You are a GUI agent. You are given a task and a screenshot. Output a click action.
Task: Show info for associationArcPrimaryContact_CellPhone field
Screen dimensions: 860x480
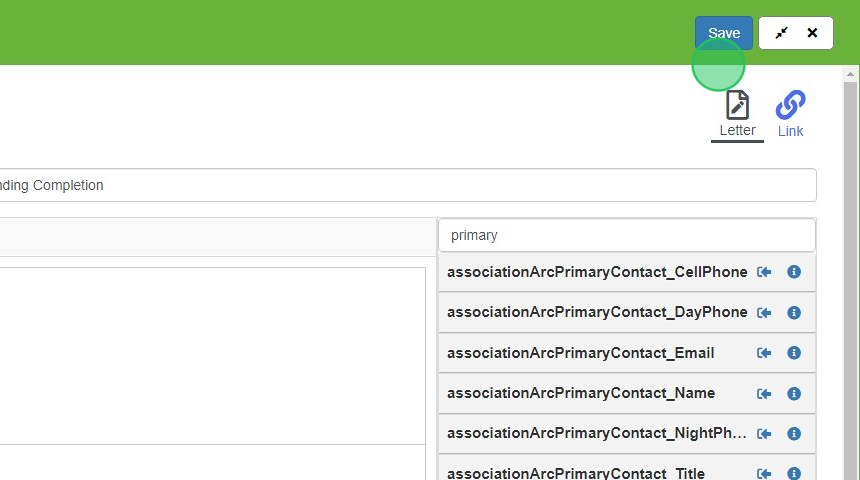[x=794, y=272]
